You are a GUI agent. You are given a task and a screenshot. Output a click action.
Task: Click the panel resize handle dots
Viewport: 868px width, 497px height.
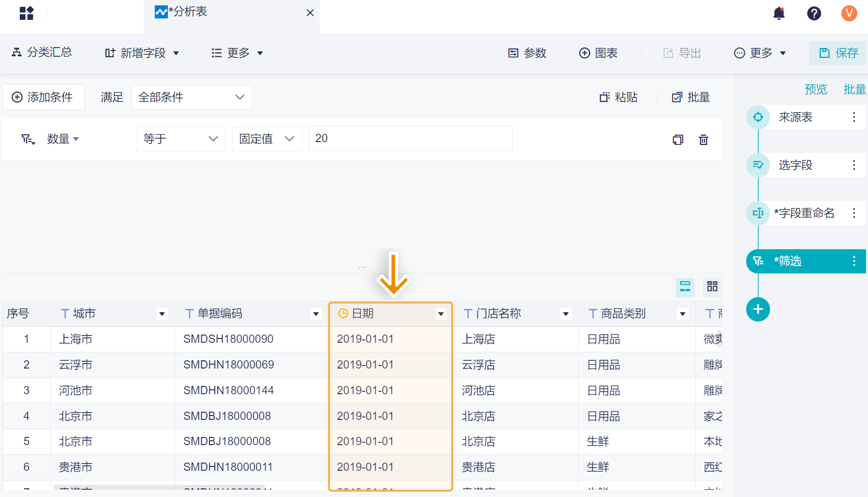362,267
